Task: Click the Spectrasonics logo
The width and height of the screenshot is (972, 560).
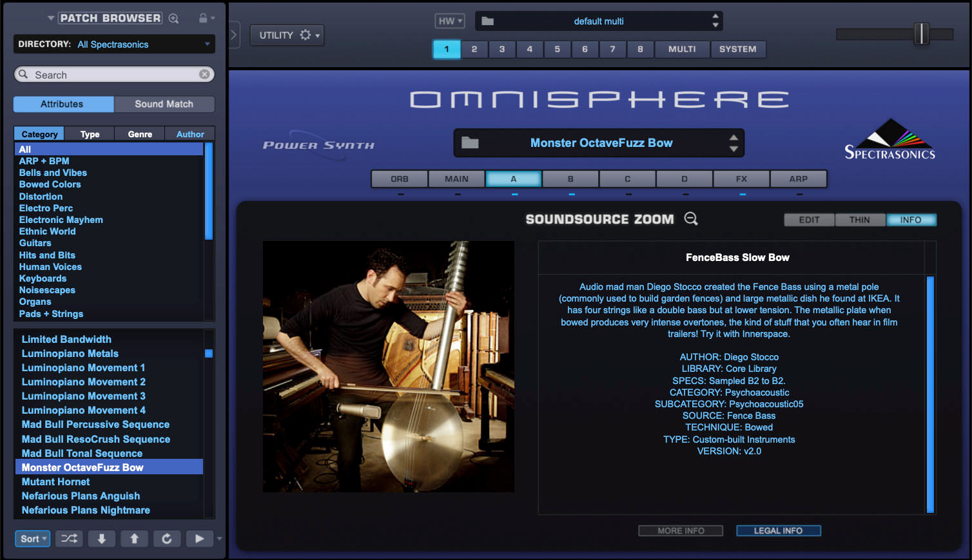Action: coord(889,139)
